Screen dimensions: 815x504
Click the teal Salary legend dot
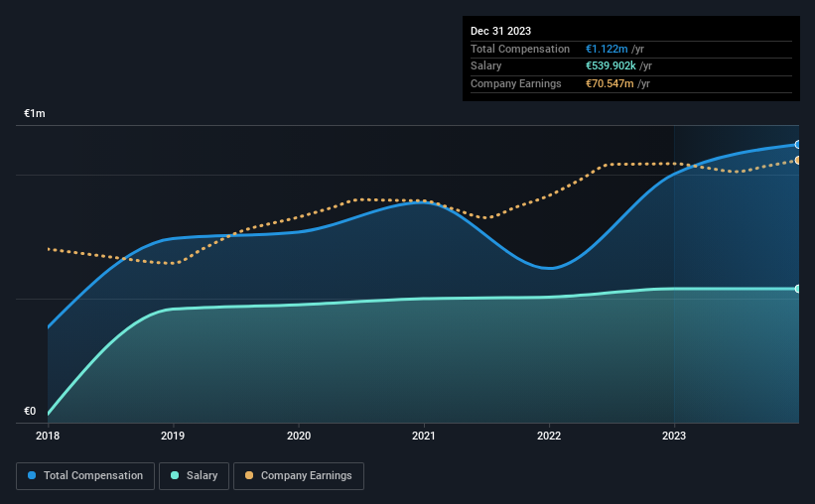coord(175,475)
